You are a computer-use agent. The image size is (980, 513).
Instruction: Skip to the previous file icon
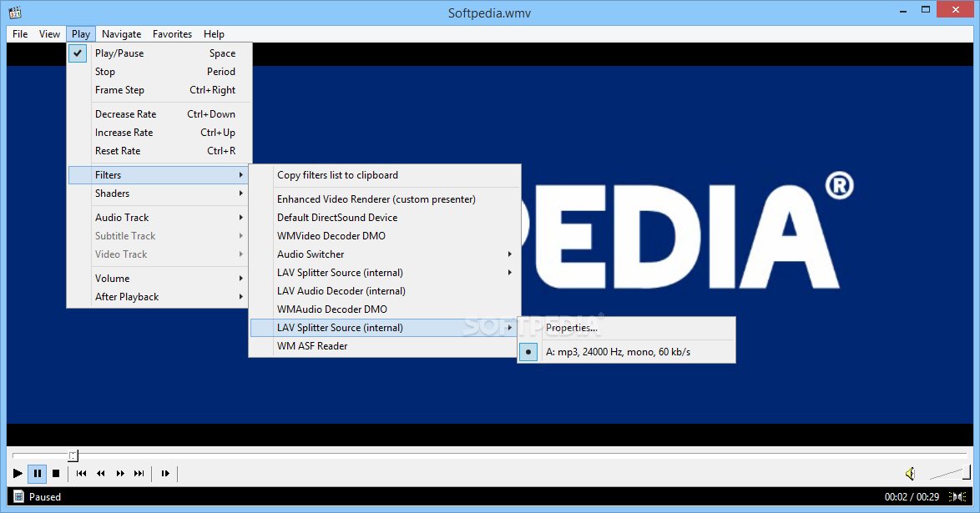pyautogui.click(x=81, y=474)
